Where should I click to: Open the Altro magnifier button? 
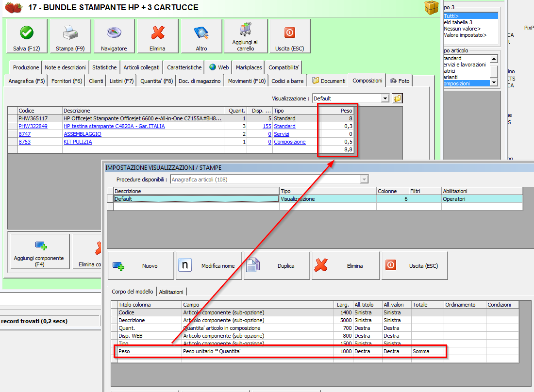(x=201, y=36)
